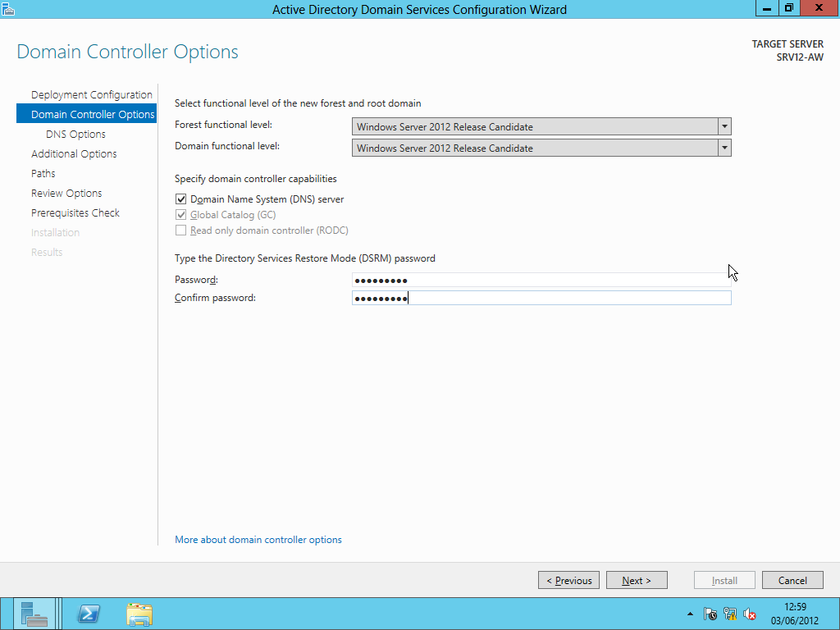Click the muted speaker tray icon
Screen dimensions: 840x630
click(x=750, y=614)
